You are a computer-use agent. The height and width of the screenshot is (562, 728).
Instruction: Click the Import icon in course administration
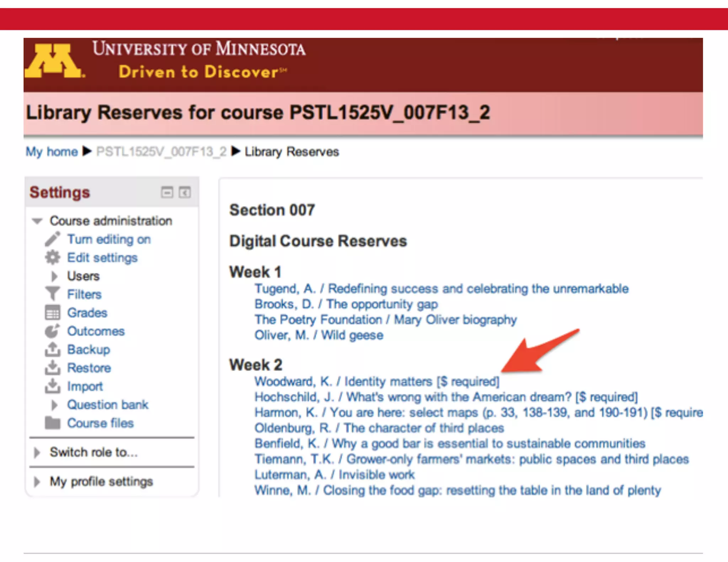53,386
